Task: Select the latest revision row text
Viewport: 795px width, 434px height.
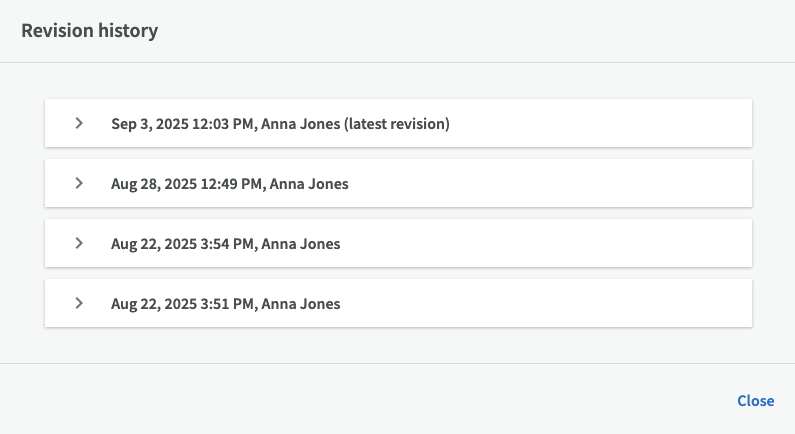Action: pyautogui.click(x=280, y=124)
